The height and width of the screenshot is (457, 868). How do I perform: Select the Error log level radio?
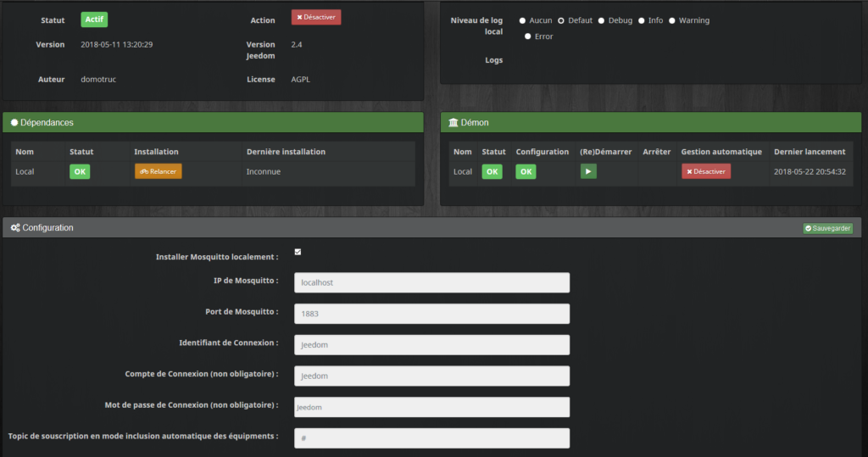[528, 36]
